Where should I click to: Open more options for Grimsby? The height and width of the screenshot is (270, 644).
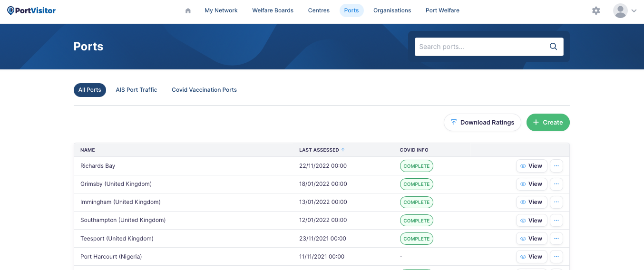[556, 184]
